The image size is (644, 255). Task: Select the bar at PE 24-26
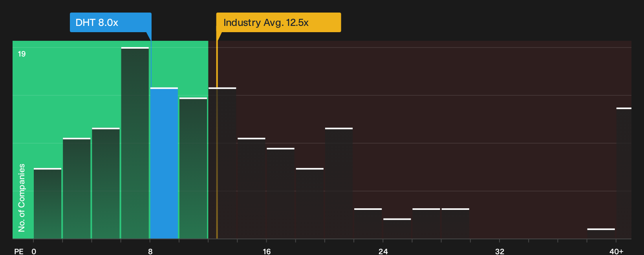[397, 228]
